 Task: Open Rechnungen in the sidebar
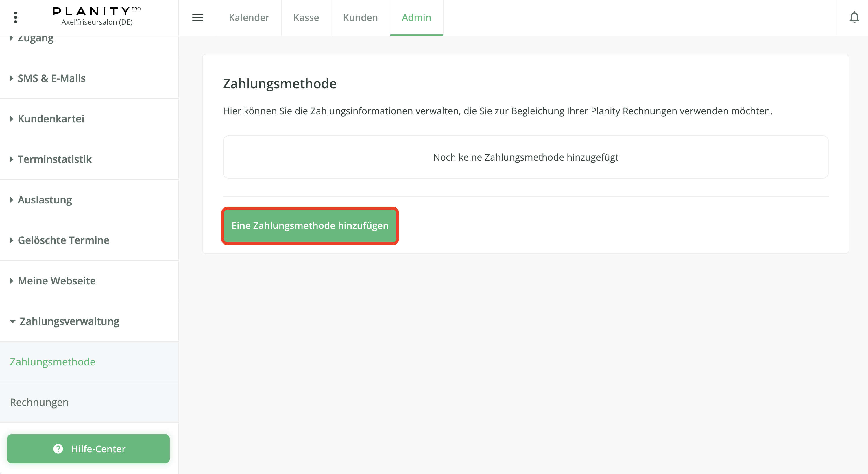[x=39, y=402]
